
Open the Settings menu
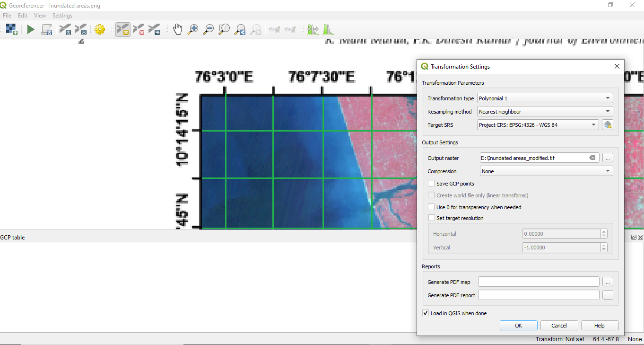coord(62,15)
